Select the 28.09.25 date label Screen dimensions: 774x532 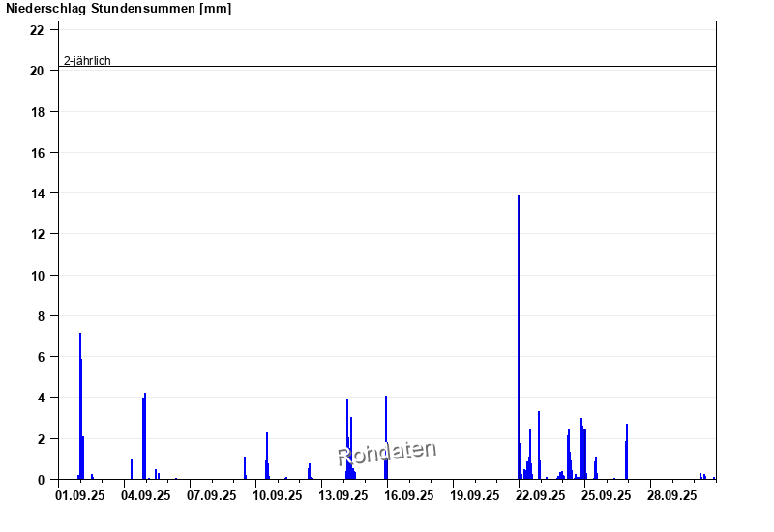(x=672, y=495)
